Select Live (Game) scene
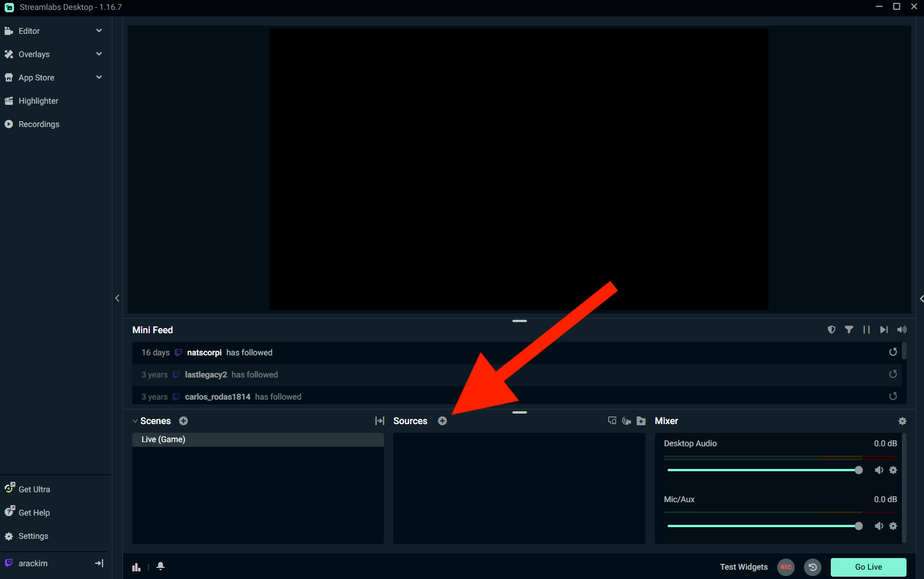 258,440
